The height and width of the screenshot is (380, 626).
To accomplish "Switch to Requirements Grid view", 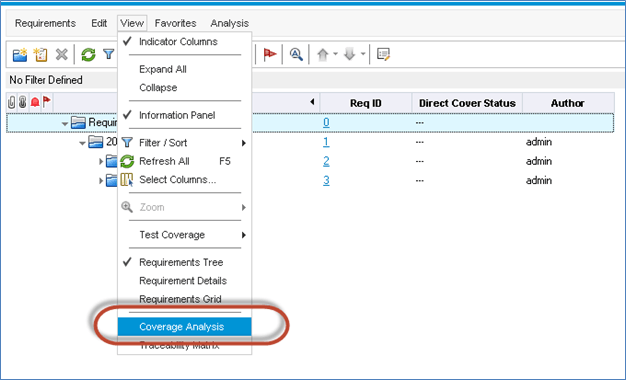I will point(185,299).
